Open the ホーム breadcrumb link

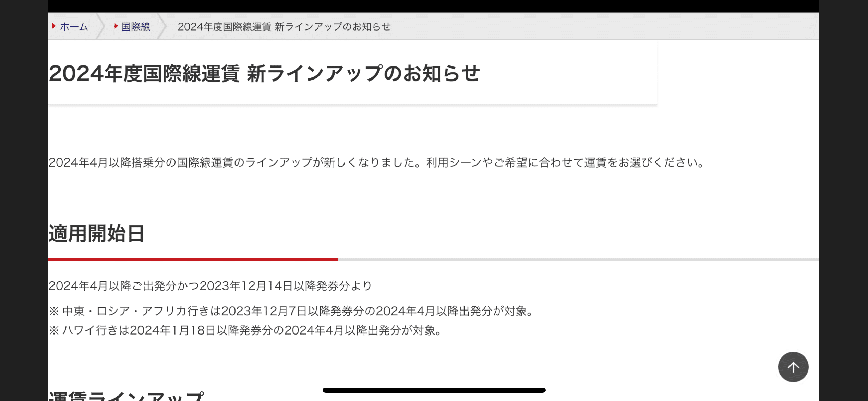74,26
